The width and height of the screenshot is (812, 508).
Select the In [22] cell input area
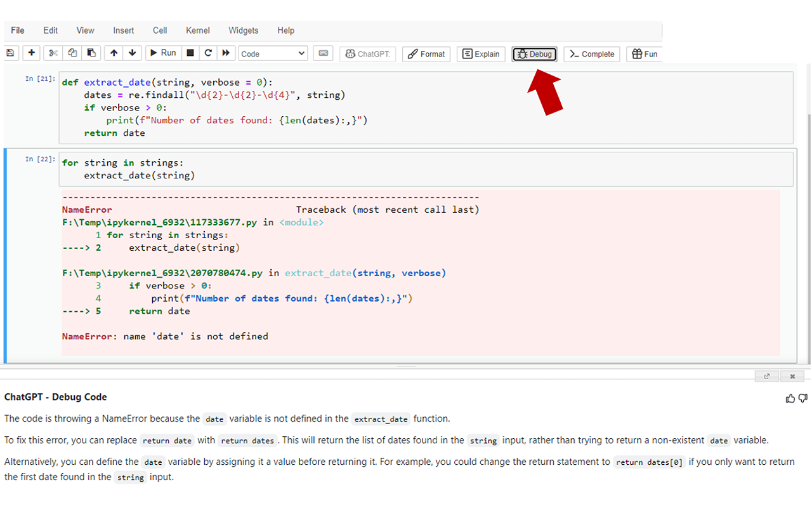pyautogui.click(x=254, y=169)
